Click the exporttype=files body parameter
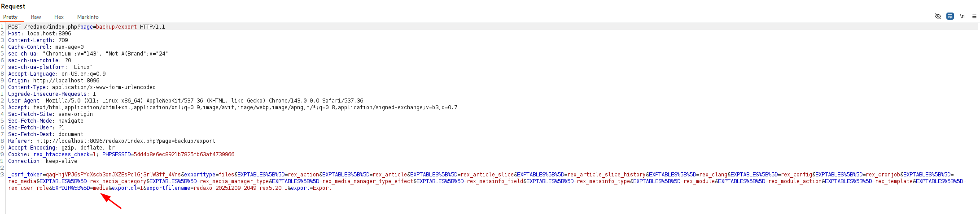Image resolution: width=980 pixels, height=214 pixels. click(209, 175)
